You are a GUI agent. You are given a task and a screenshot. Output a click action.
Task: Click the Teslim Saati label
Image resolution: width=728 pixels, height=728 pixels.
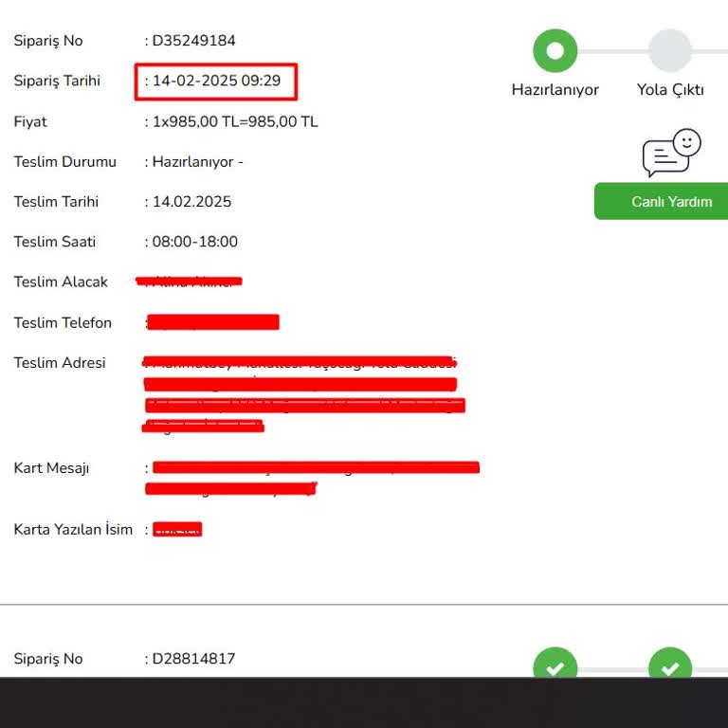tap(55, 242)
